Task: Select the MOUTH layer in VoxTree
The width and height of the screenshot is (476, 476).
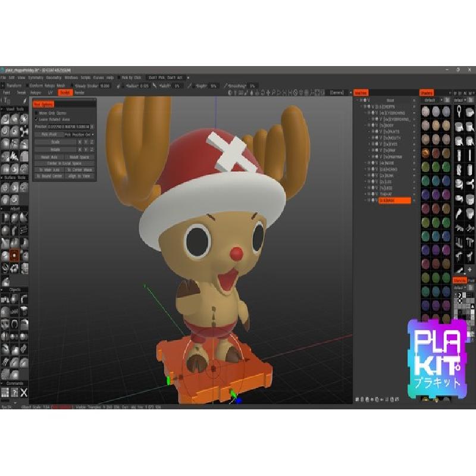Action: 391,138
